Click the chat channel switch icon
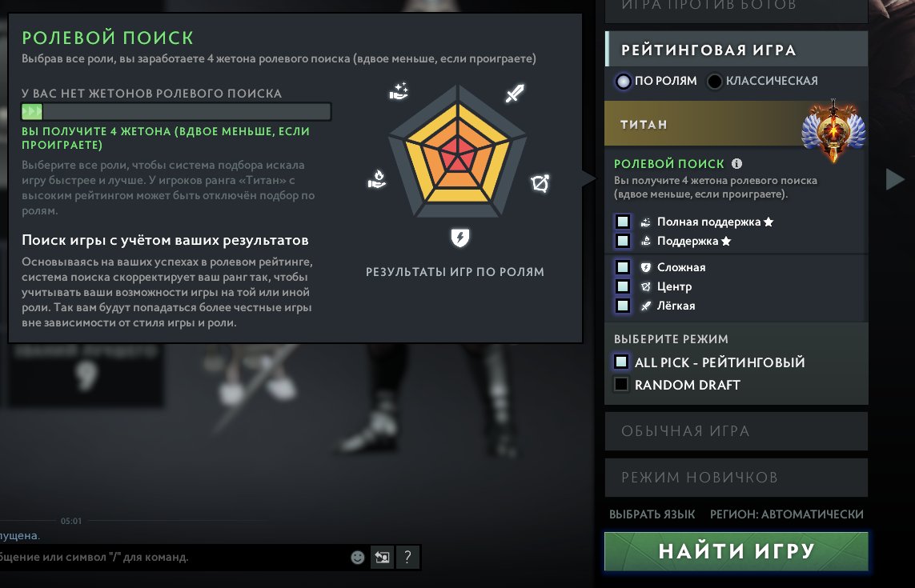Screen dimensions: 915x588 382,557
